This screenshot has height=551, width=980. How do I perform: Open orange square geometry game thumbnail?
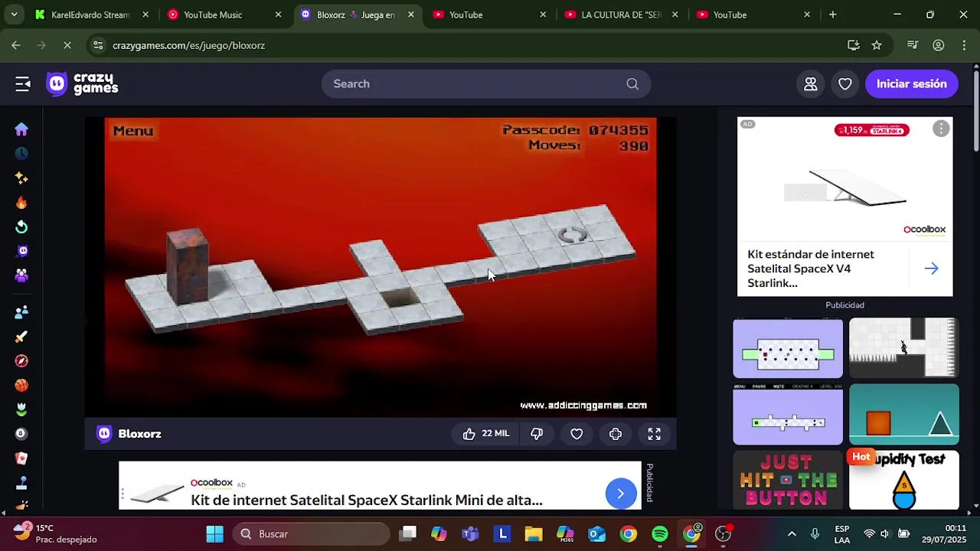[x=904, y=415]
